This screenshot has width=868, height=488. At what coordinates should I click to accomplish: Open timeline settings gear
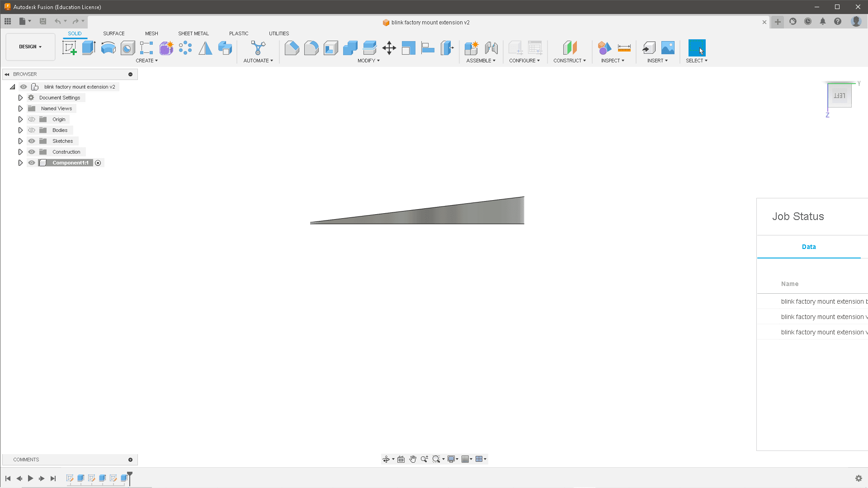click(859, 478)
